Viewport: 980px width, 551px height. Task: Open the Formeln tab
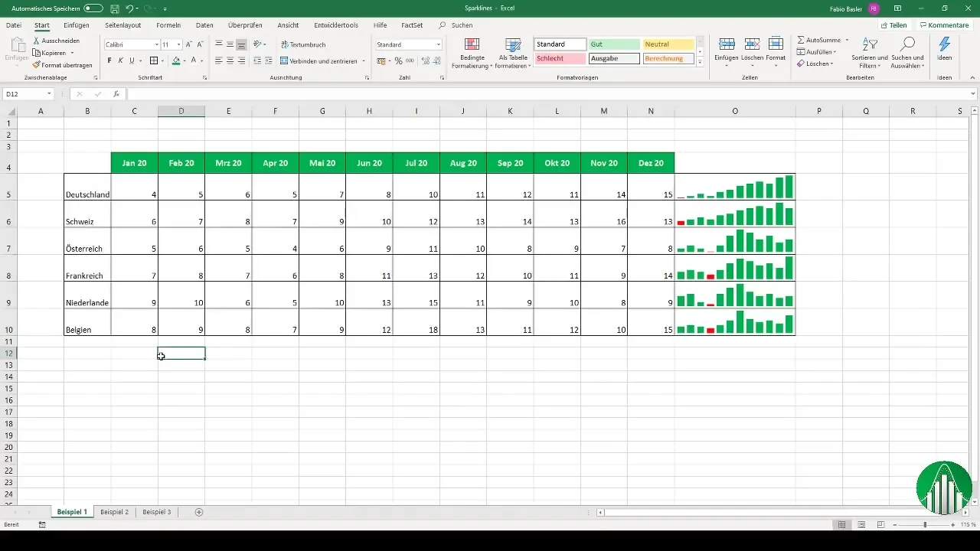pyautogui.click(x=168, y=25)
